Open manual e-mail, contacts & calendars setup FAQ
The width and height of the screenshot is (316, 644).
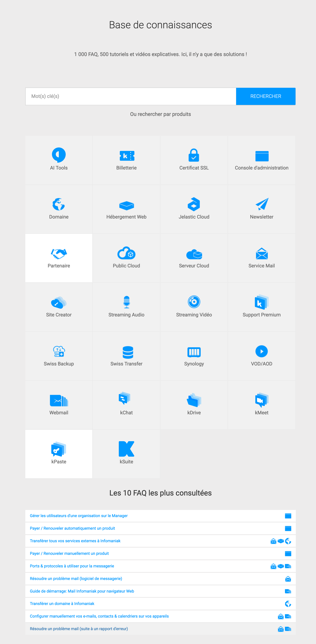tap(99, 616)
